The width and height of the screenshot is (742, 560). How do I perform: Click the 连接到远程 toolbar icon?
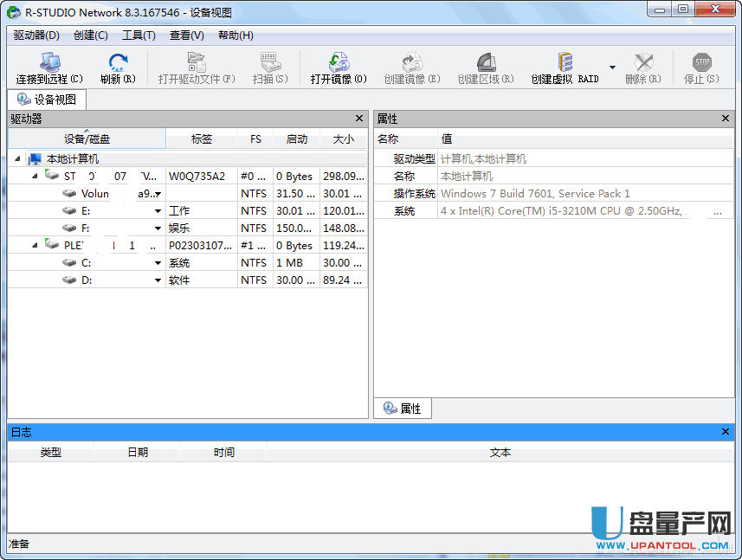[48, 62]
